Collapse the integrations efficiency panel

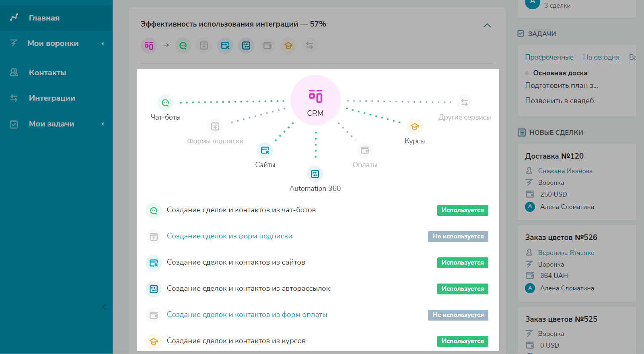(x=487, y=25)
